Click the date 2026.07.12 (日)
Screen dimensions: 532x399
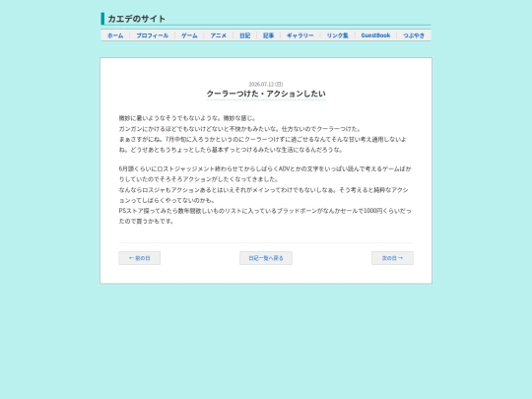tap(266, 84)
